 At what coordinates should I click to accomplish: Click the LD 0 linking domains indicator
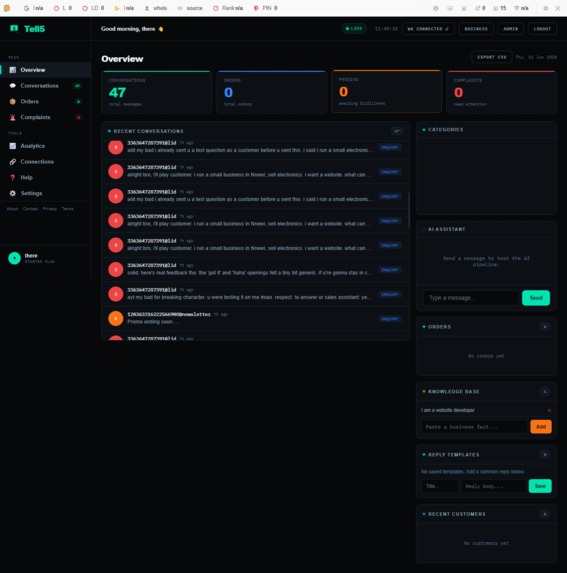(93, 8)
